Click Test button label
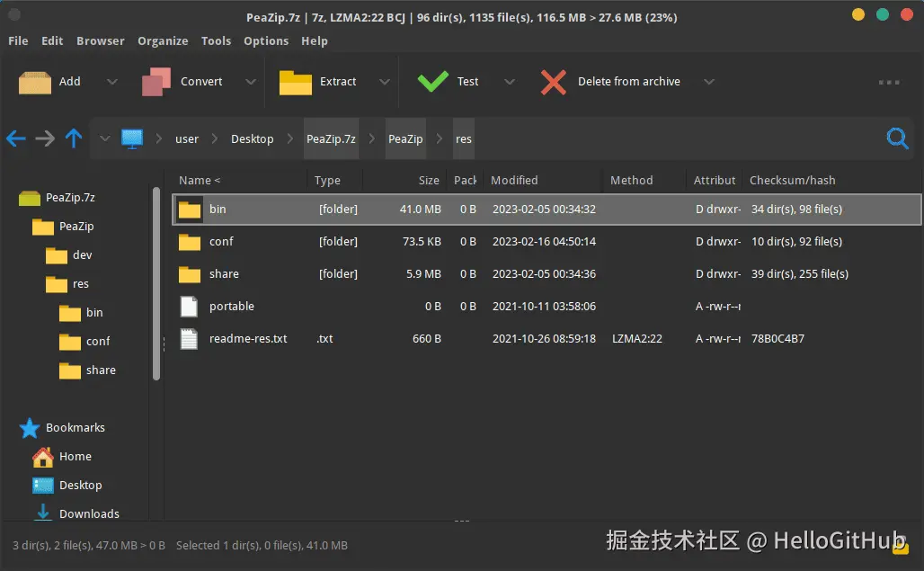This screenshot has width=924, height=571. pos(468,81)
